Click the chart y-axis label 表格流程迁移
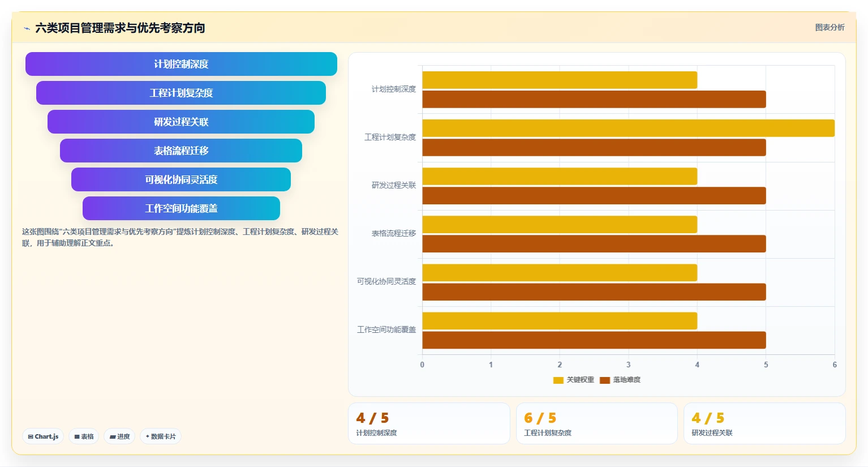This screenshot has height=467, width=868. click(x=393, y=233)
